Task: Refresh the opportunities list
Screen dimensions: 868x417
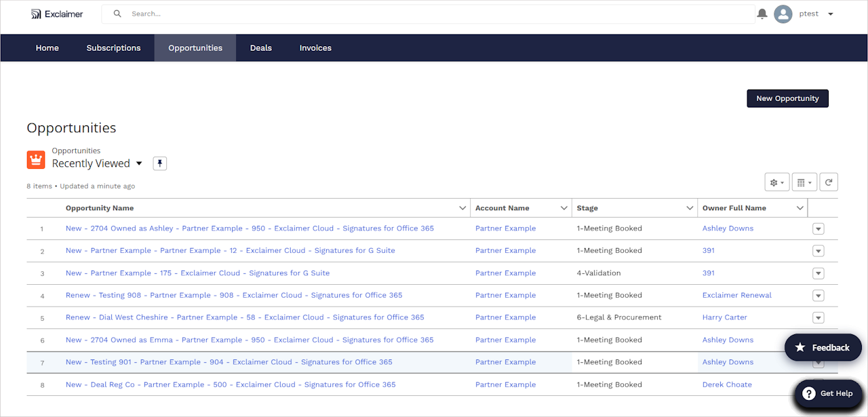Action: 829,182
